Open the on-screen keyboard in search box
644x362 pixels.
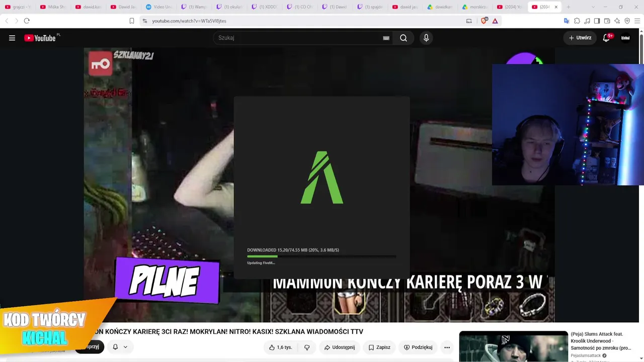[x=386, y=38]
